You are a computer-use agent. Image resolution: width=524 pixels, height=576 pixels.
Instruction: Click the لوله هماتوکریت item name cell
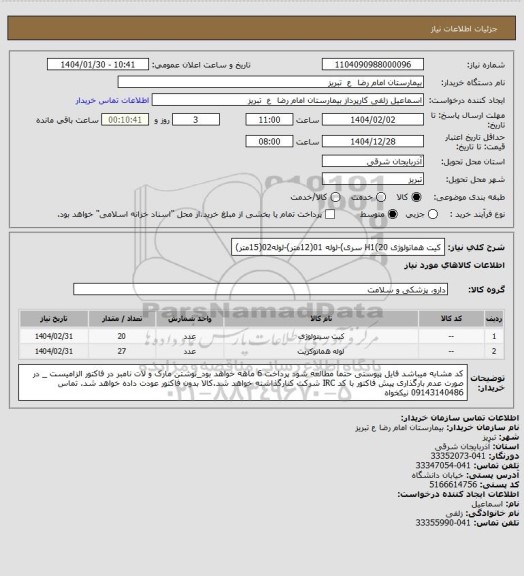pos(321,351)
